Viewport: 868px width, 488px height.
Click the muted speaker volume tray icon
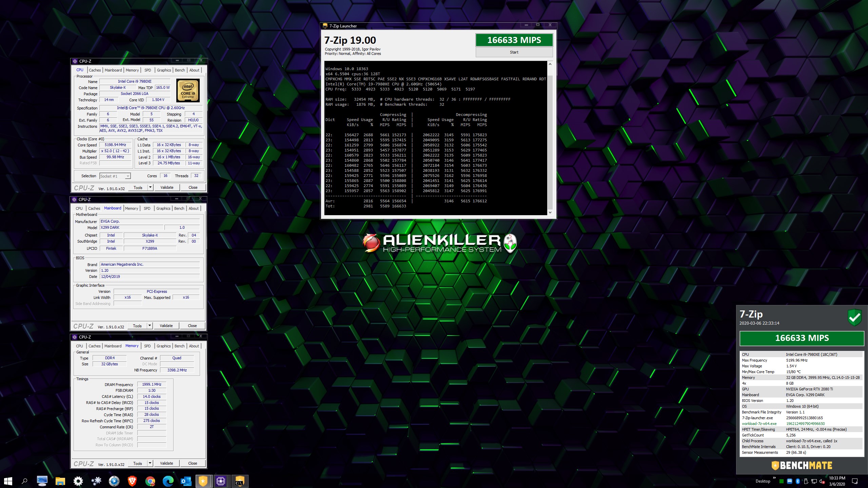tap(822, 481)
